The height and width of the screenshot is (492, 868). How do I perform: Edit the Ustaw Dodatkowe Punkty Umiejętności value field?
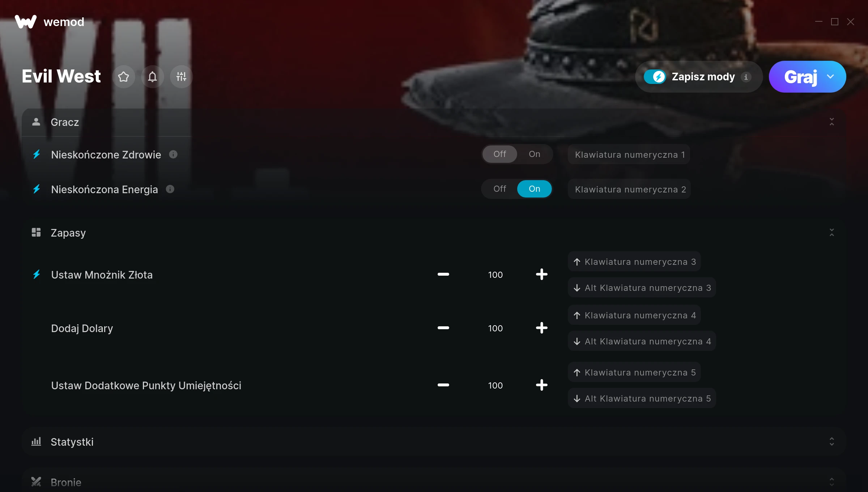pos(495,385)
